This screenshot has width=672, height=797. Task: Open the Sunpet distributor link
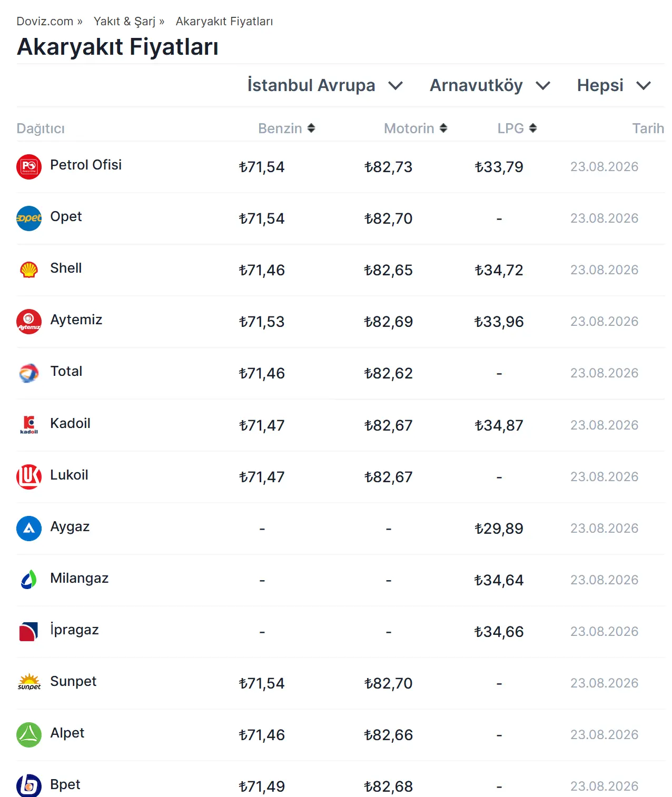(73, 681)
